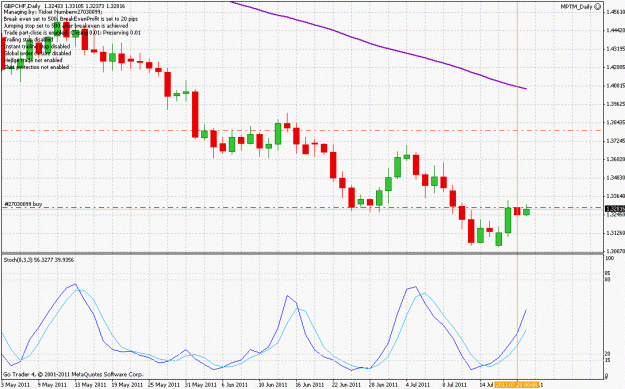Click the 13 May 2011 date label
This screenshot has height=389, width=625.
click(x=89, y=385)
